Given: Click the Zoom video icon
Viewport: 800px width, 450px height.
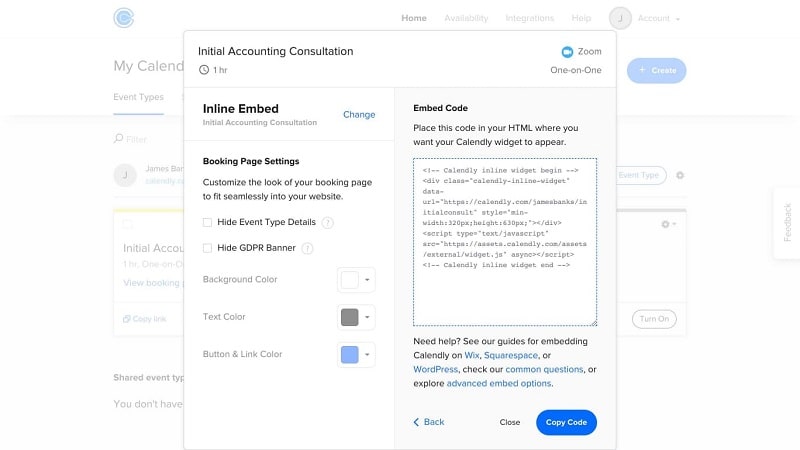Looking at the screenshot, I should click(x=567, y=52).
